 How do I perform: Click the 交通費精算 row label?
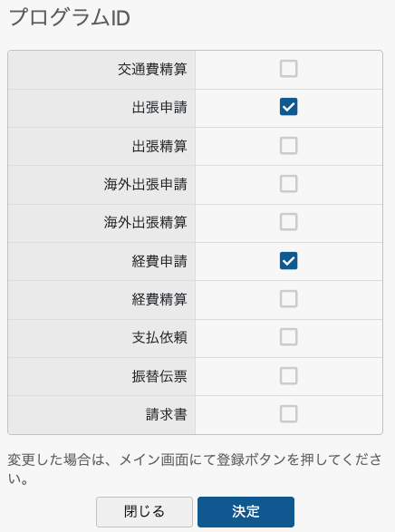(x=152, y=69)
